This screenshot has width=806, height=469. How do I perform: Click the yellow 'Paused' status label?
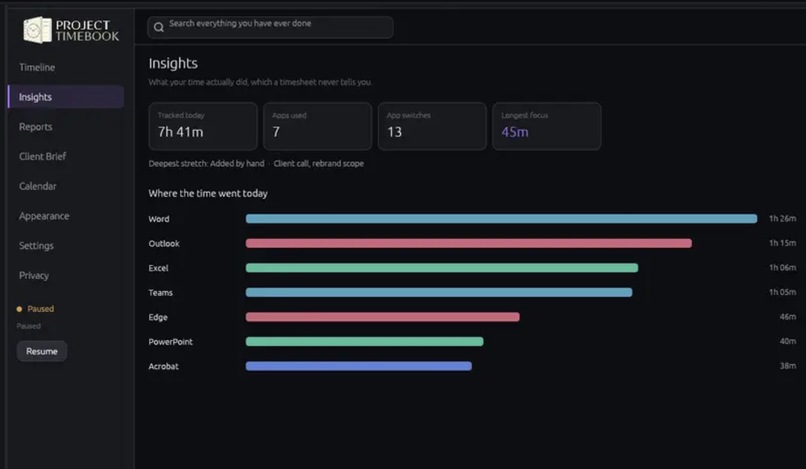[x=41, y=309]
